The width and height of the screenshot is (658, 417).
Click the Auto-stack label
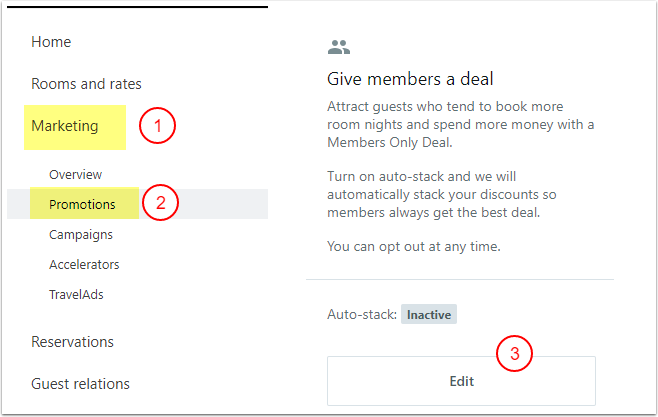(x=361, y=315)
